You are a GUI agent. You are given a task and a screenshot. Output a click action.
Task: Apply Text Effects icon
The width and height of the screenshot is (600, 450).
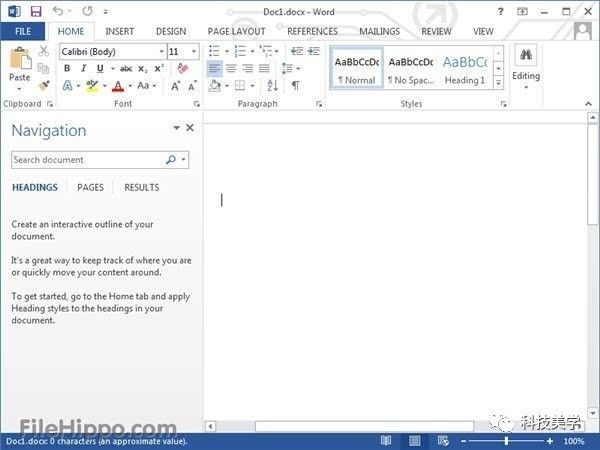67,86
